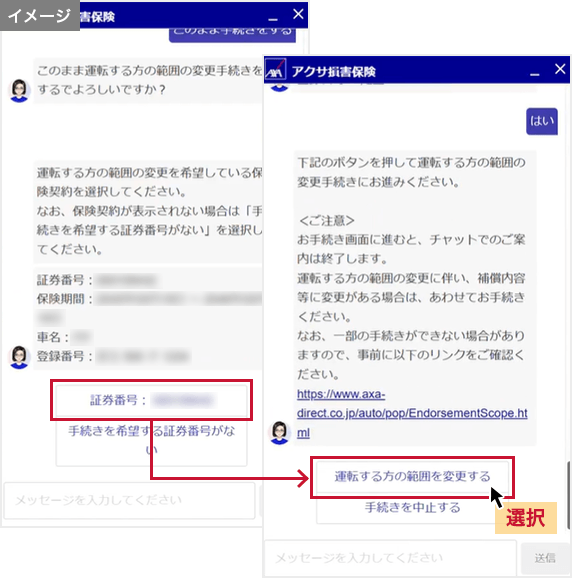572x578 pixels.
Task: Click operator avatar beside the link message
Action: [279, 432]
